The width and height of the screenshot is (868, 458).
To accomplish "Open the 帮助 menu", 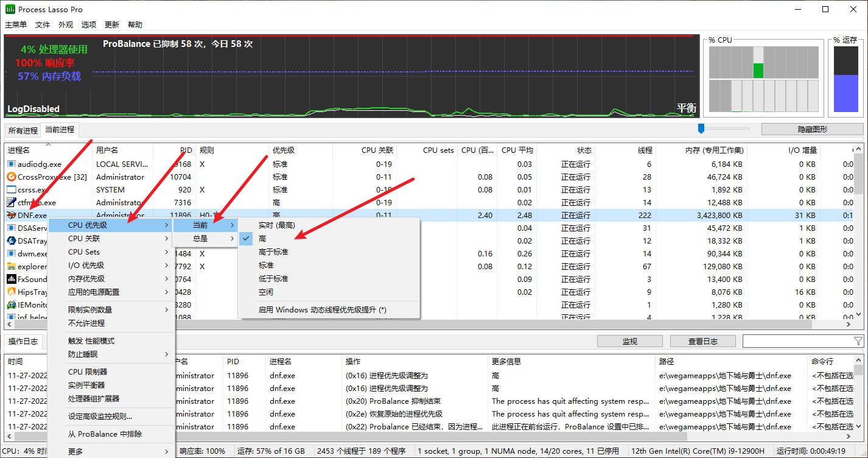I will point(135,25).
